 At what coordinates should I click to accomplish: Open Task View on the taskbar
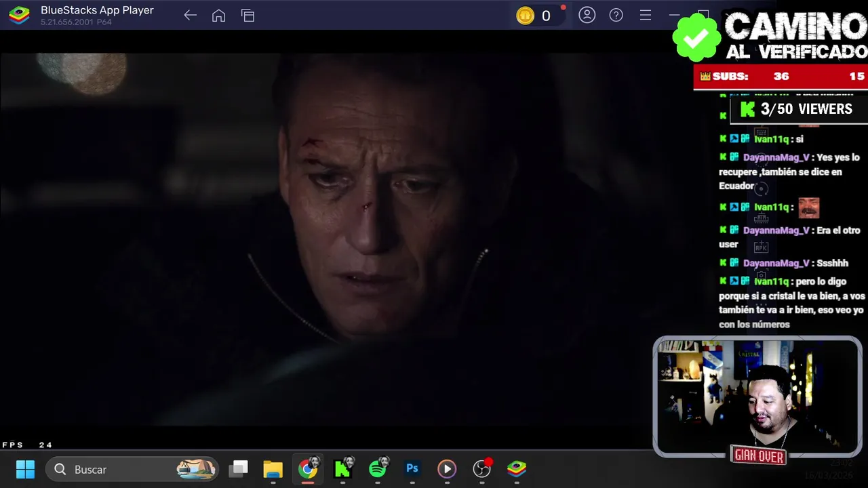coord(238,469)
